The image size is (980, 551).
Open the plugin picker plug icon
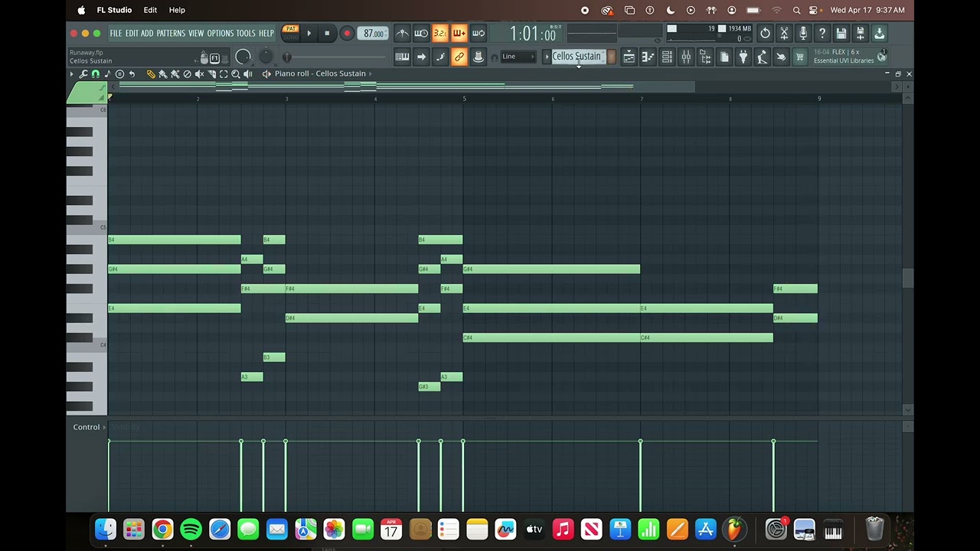point(743,57)
